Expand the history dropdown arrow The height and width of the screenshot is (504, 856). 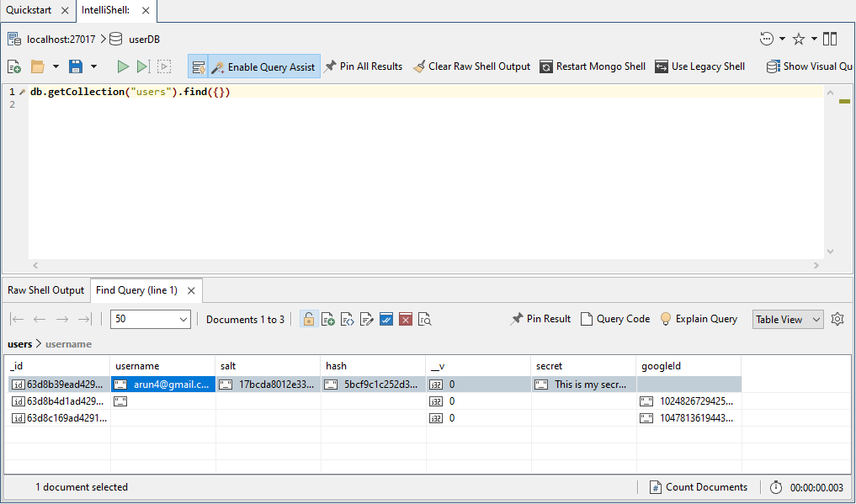click(782, 39)
